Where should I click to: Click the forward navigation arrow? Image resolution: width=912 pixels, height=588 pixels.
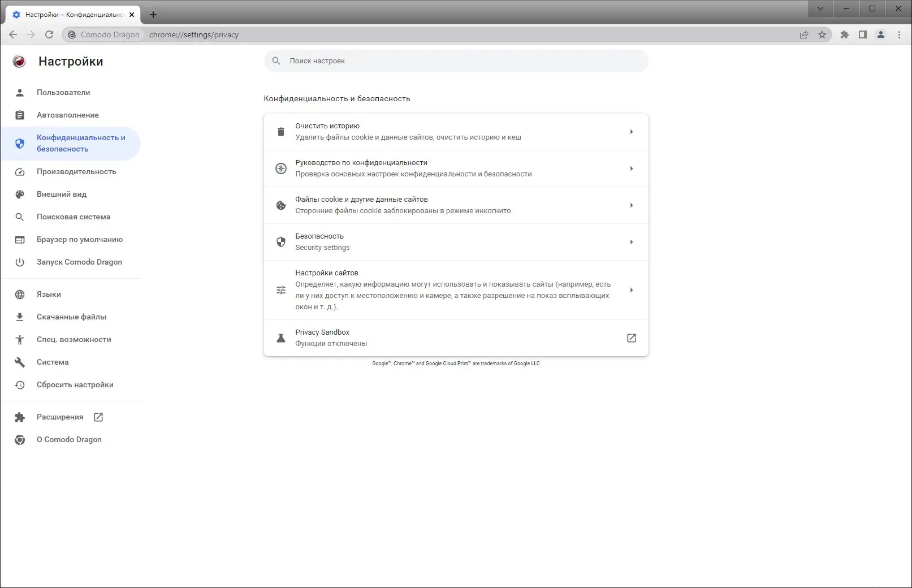click(31, 34)
